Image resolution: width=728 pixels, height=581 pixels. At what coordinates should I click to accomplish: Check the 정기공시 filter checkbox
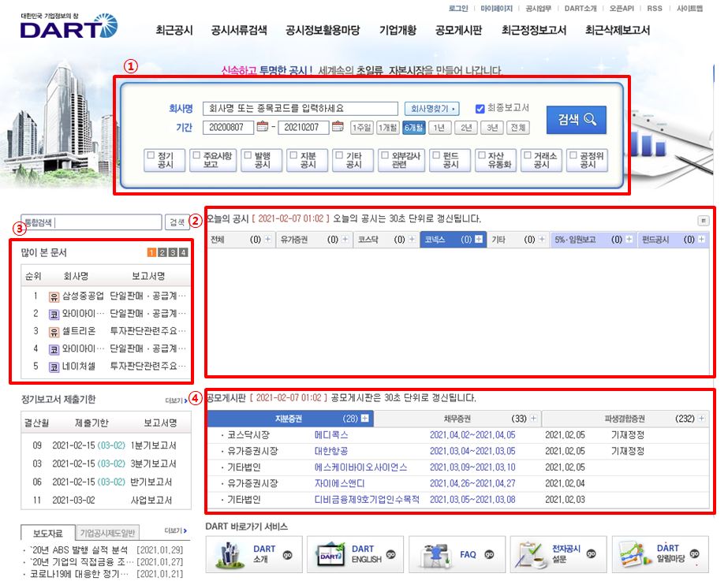tap(150, 155)
